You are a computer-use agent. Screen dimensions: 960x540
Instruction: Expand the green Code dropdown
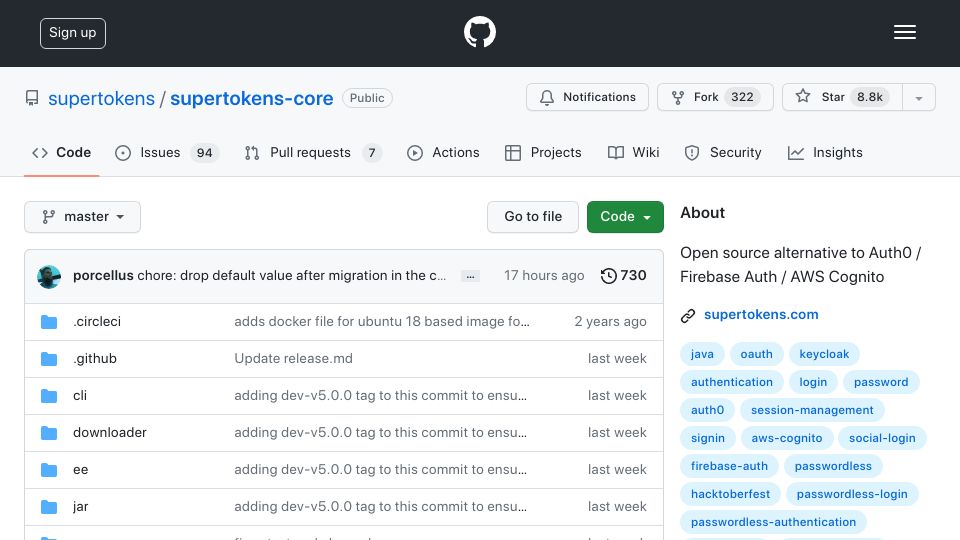[x=625, y=217]
